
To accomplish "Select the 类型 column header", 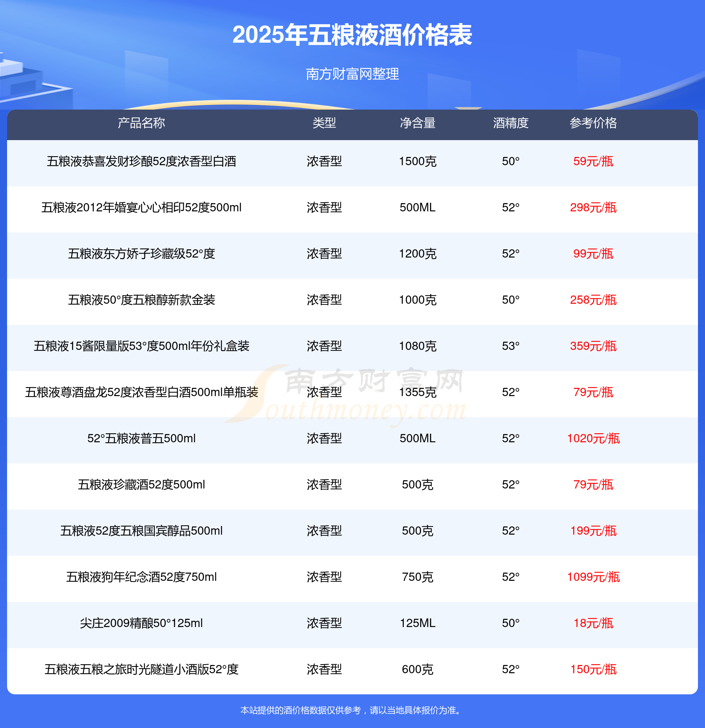I will (324, 123).
